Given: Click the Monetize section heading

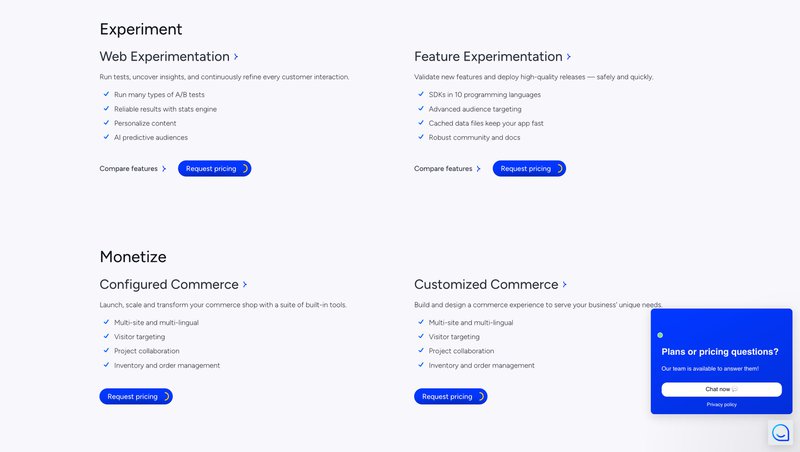Looking at the screenshot, I should coord(133,257).
